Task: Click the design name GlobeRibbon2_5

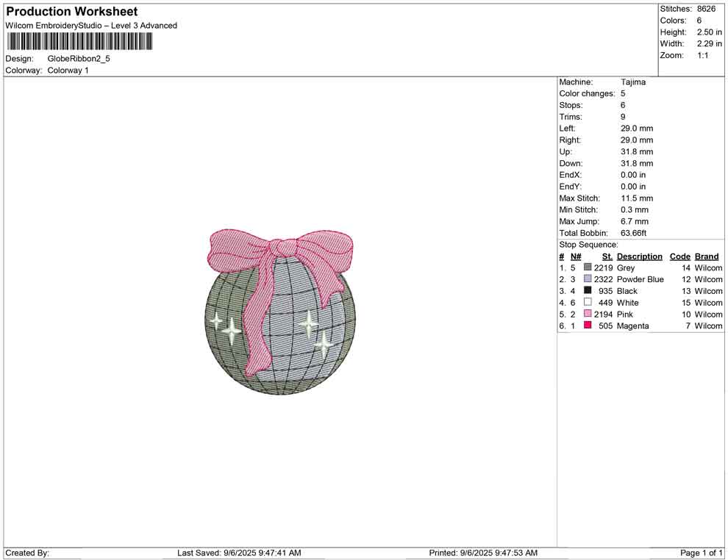Action: click(79, 59)
